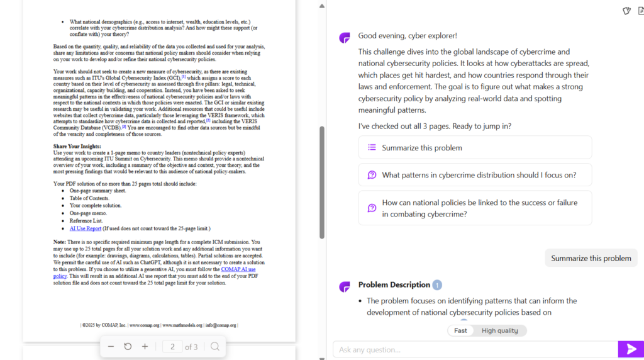Screen dimensions: 644x360
Task: Focus the 'Ask any question' input box
Action: 475,350
